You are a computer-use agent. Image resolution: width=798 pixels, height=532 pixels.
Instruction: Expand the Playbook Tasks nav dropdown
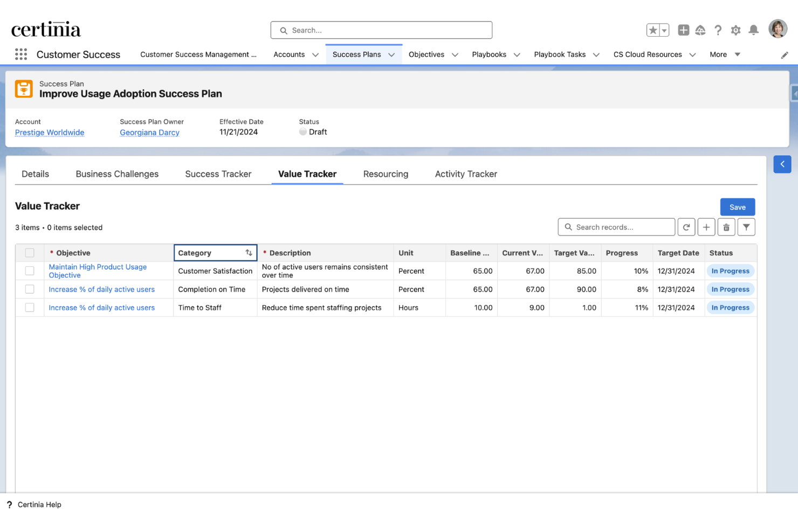pyautogui.click(x=596, y=55)
